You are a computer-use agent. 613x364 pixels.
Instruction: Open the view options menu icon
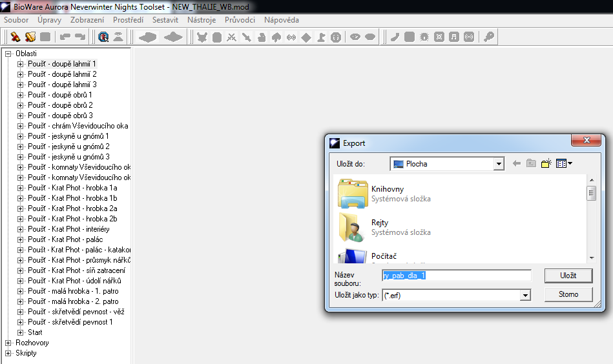point(564,164)
